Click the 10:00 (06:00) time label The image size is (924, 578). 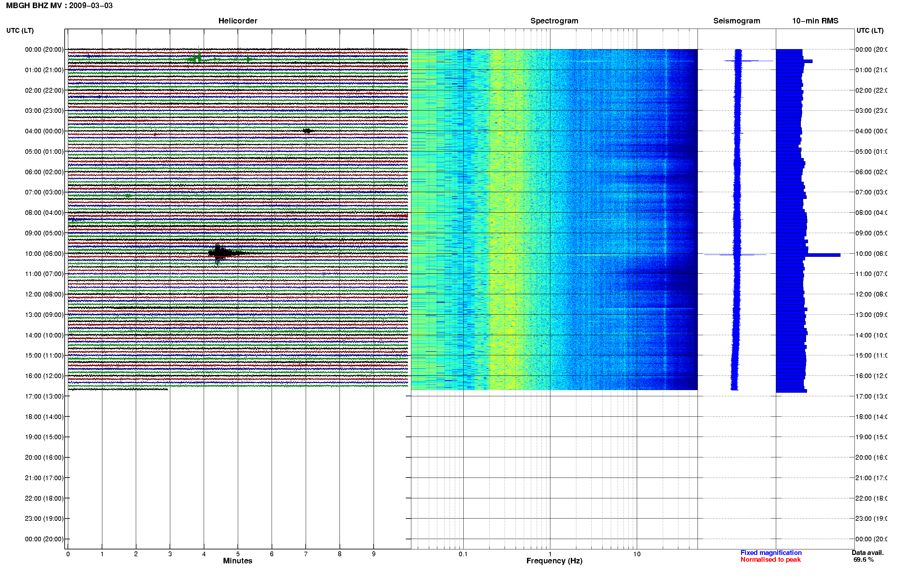tap(44, 254)
